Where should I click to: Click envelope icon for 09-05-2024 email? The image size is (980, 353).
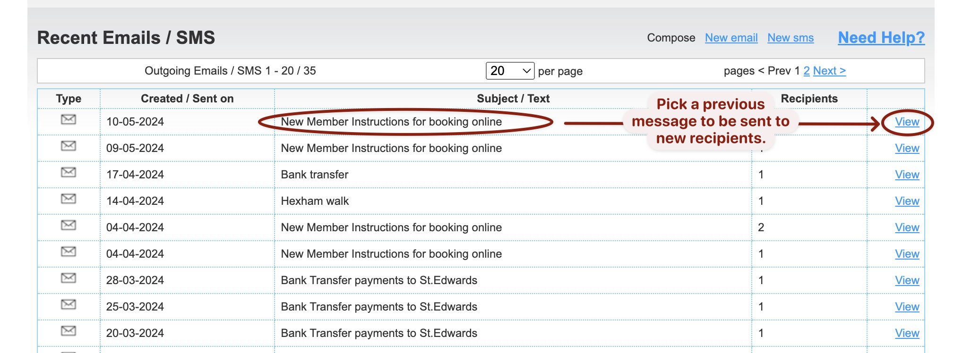(x=69, y=146)
